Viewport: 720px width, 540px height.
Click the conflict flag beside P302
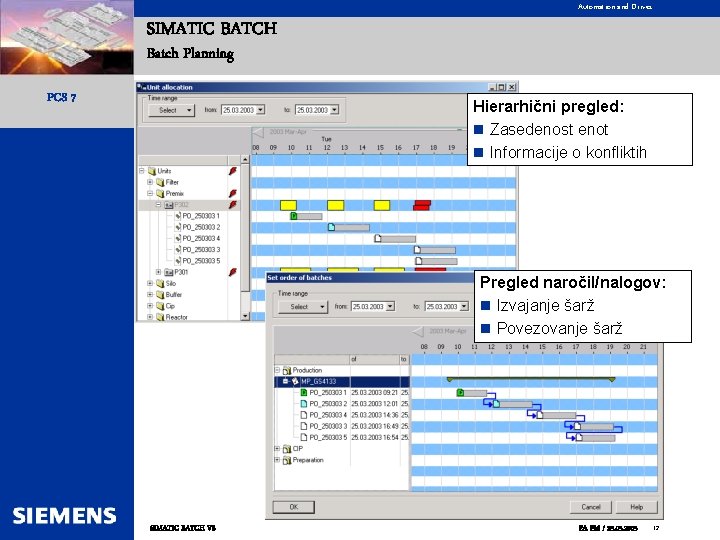(233, 205)
